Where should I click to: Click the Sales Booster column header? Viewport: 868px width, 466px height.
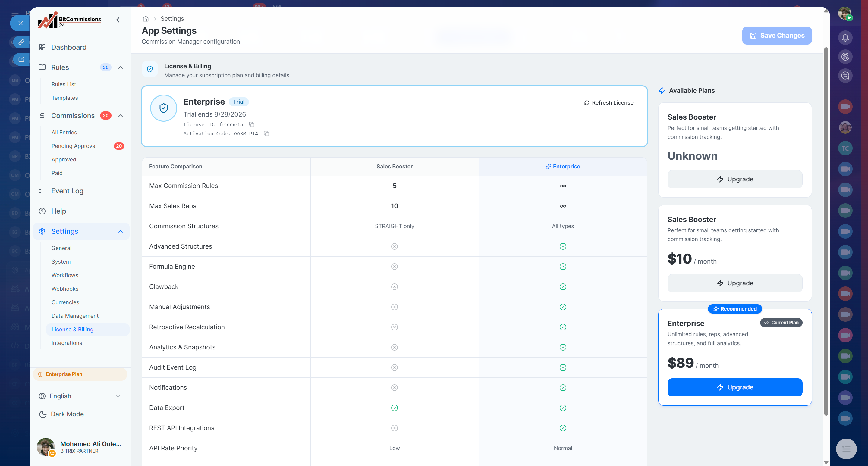(x=395, y=166)
